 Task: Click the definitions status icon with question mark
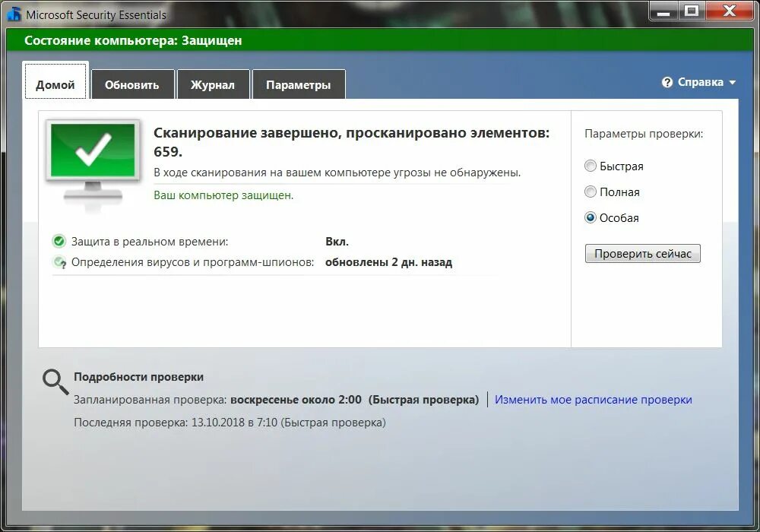59,262
